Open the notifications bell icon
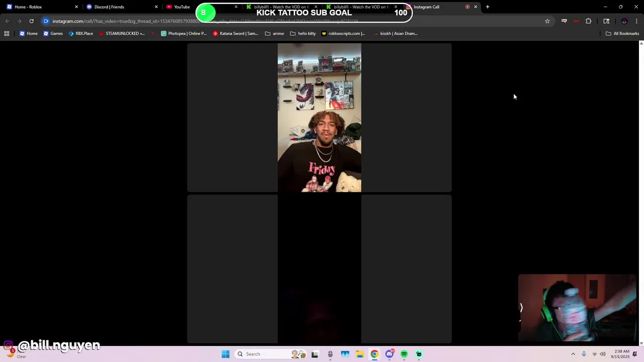 point(635,354)
